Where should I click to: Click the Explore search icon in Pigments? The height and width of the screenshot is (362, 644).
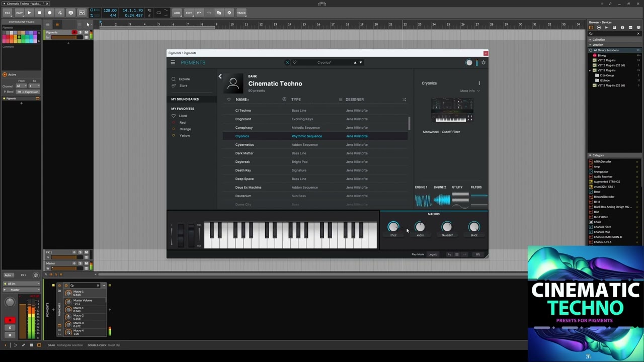click(174, 79)
